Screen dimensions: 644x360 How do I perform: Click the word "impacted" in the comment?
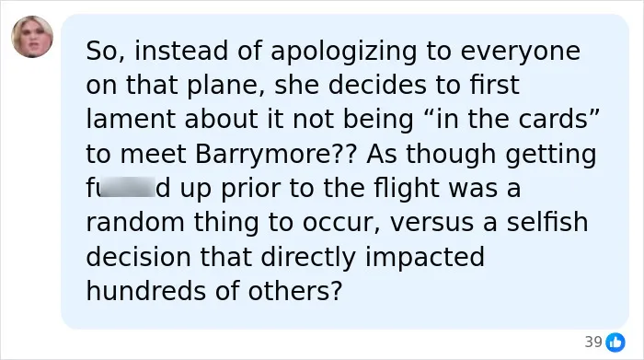pos(425,258)
